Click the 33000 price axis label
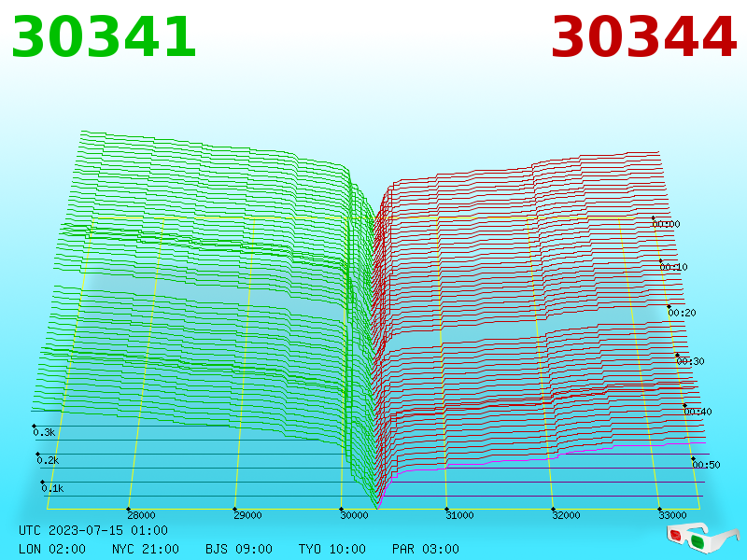This screenshot has width=747, height=560. pyautogui.click(x=672, y=515)
